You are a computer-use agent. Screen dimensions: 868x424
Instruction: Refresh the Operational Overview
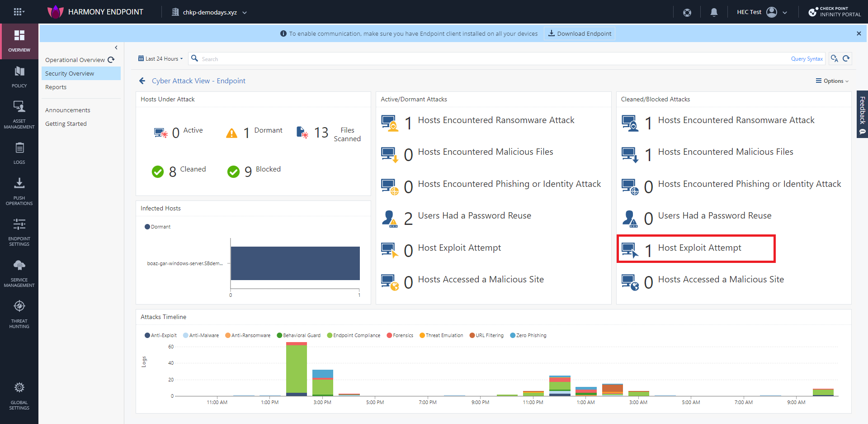tap(111, 60)
